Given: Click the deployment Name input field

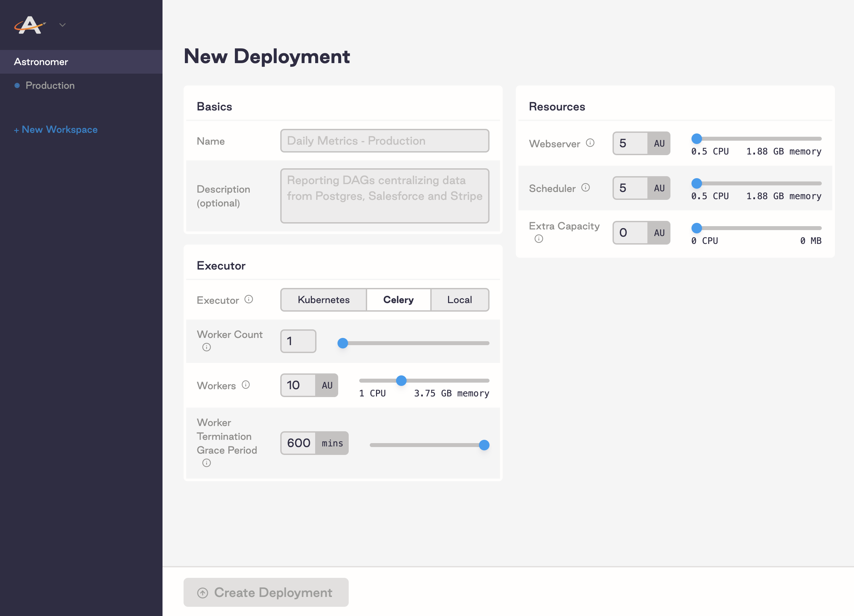Looking at the screenshot, I should pyautogui.click(x=384, y=141).
